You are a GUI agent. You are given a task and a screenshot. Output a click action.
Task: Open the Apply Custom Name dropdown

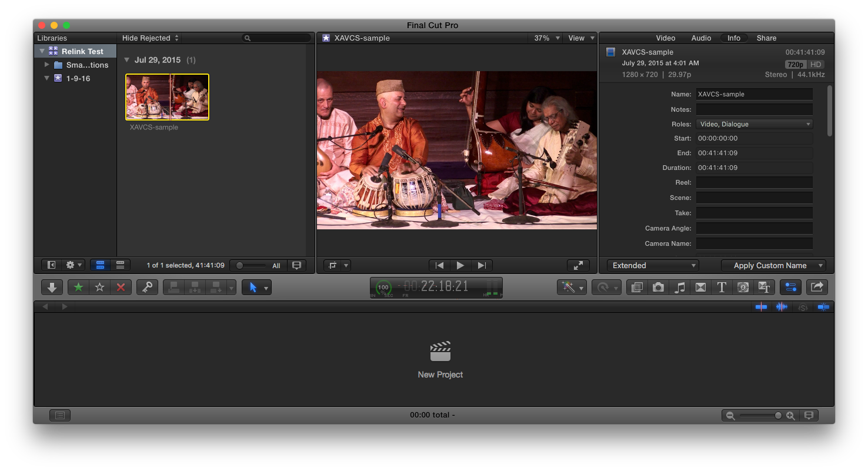pyautogui.click(x=773, y=265)
